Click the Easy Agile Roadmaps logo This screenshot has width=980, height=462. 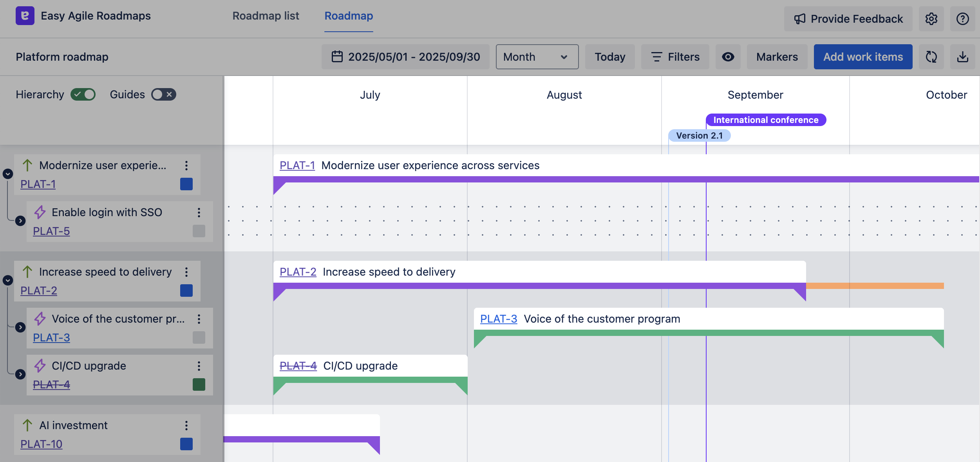(25, 16)
